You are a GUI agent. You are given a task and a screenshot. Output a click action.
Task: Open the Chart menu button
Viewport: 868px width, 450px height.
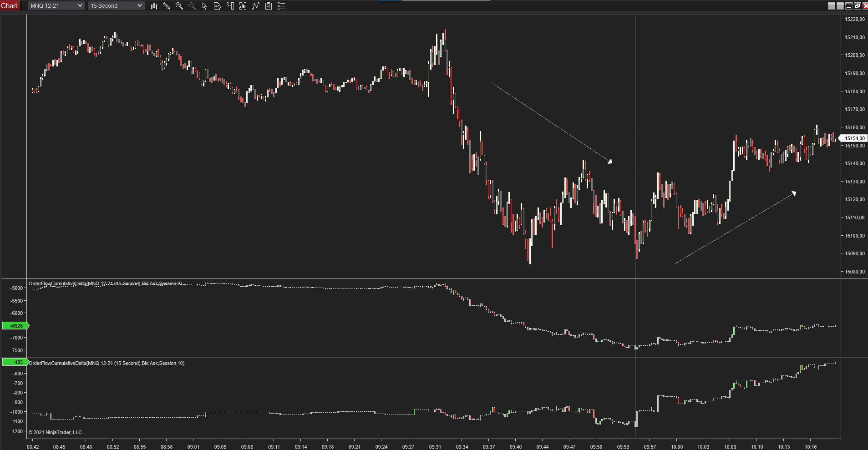tap(10, 5)
